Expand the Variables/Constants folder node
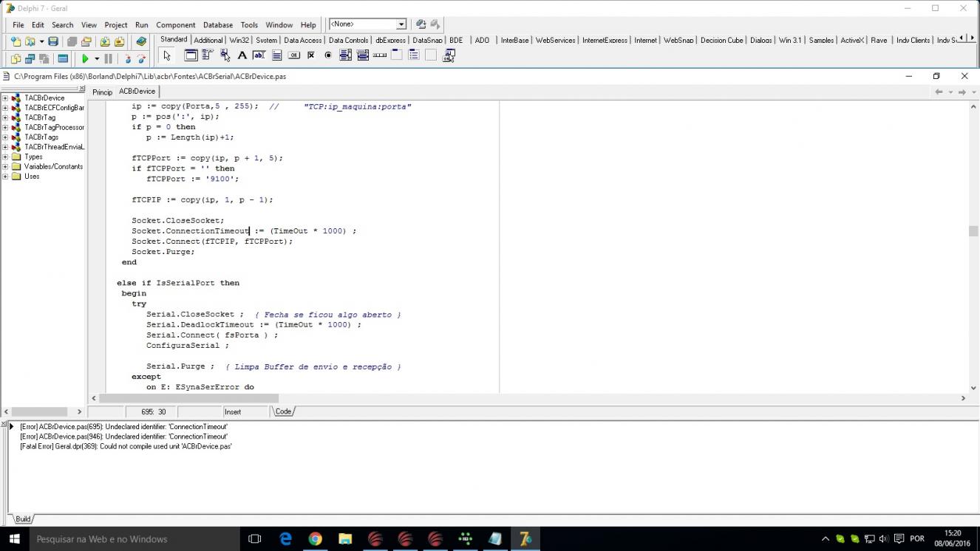 click(5, 167)
